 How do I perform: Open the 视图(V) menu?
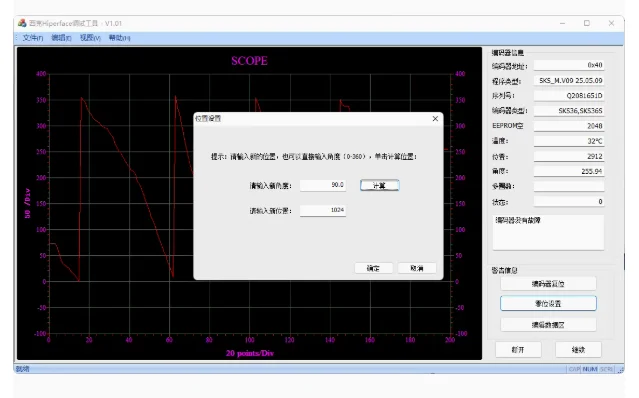[x=90, y=38]
